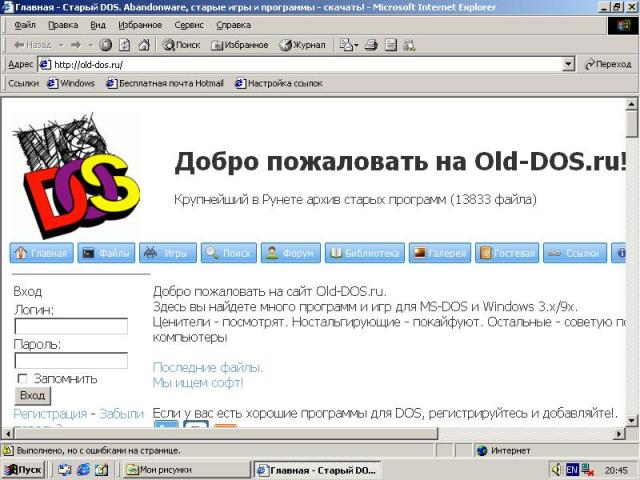This screenshot has height=480, width=640.
Task: Click horizontal scrollbar right arrow
Action: [x=620, y=433]
